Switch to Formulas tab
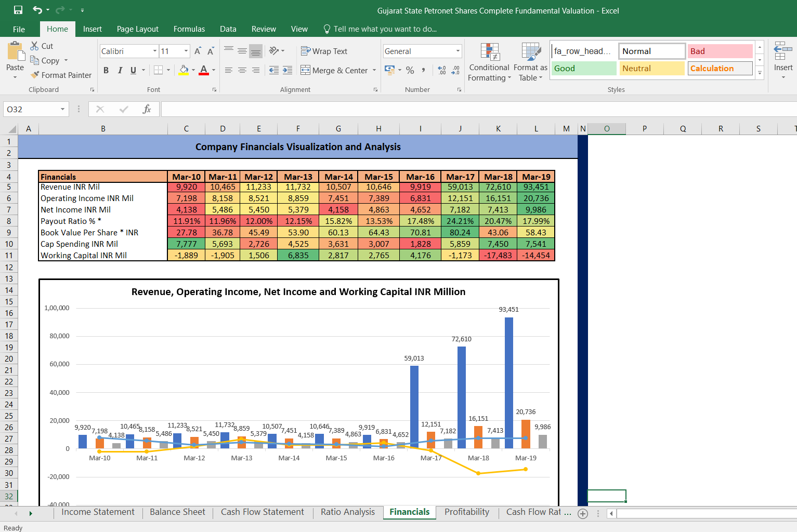797x532 pixels. point(189,29)
